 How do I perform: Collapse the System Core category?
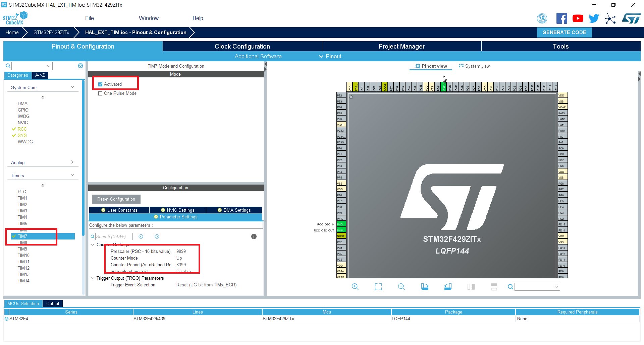pos(72,87)
